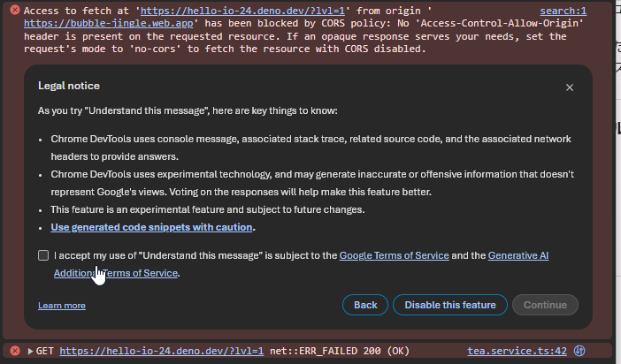This screenshot has height=364, width=621.
Task: Open the search:1 source link
Action: point(563,11)
